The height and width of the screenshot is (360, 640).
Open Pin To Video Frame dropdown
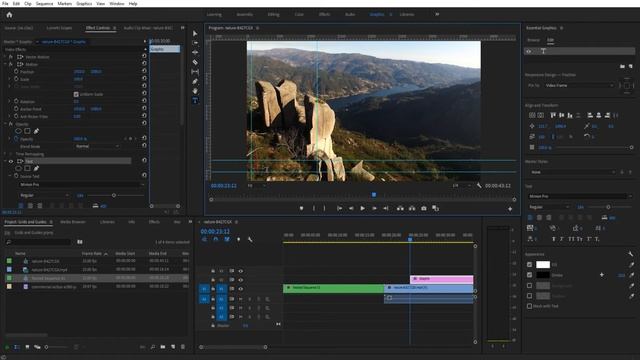pyautogui.click(x=579, y=86)
